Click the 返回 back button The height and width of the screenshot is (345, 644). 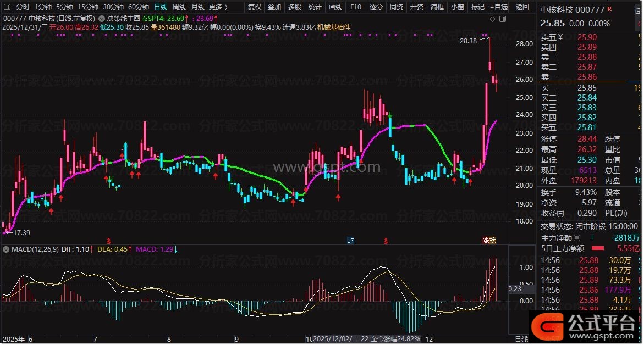(522, 7)
